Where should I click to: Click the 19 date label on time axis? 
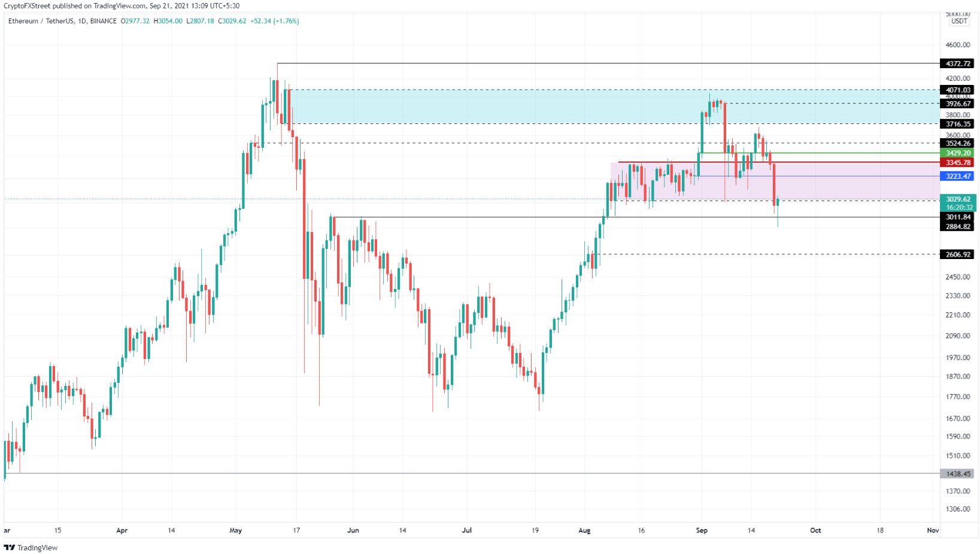click(535, 531)
